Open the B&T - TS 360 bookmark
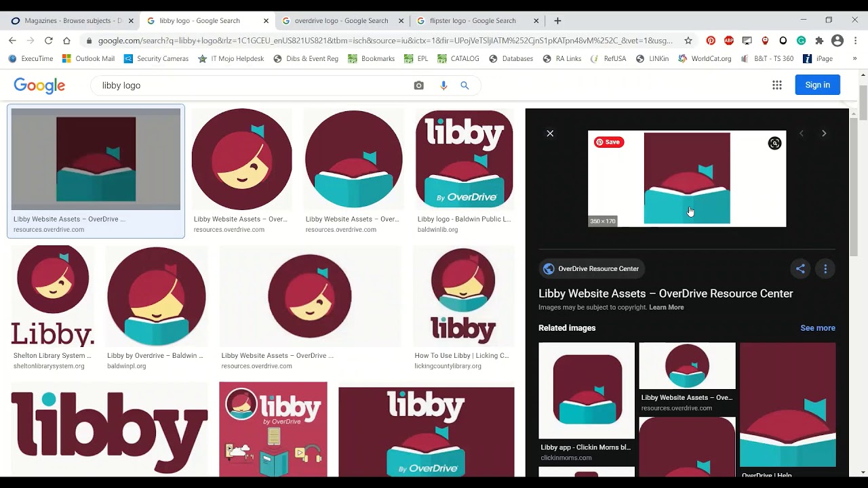This screenshot has width=868, height=488. 767,58
